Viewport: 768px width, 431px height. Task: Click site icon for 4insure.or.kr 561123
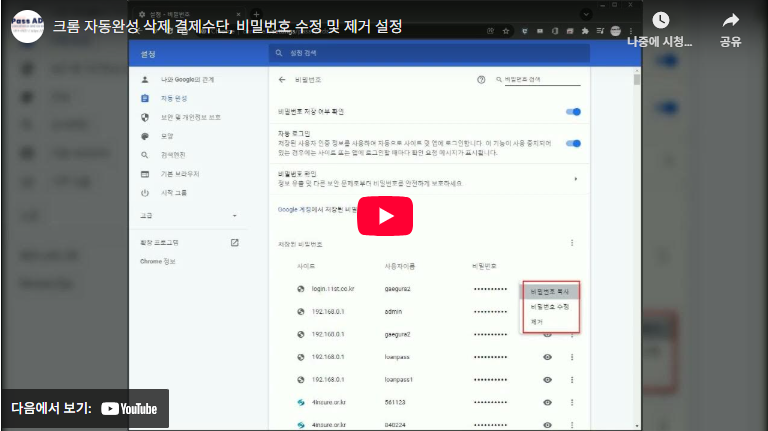[x=301, y=402]
